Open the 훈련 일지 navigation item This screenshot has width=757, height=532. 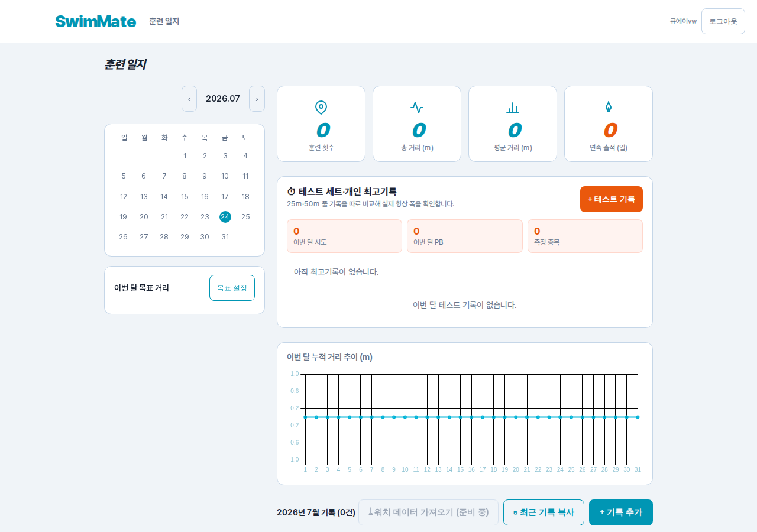164,21
